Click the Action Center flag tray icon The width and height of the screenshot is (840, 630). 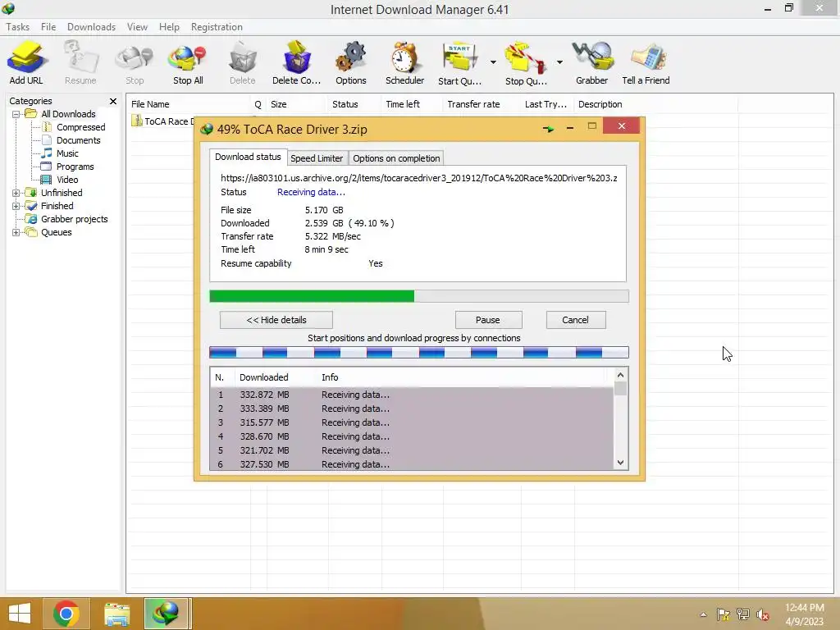pos(724,614)
